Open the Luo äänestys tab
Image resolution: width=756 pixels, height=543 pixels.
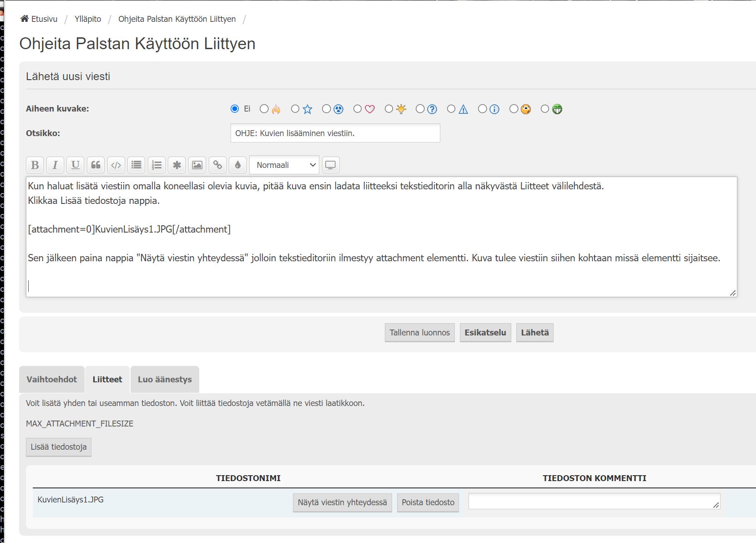[165, 380]
